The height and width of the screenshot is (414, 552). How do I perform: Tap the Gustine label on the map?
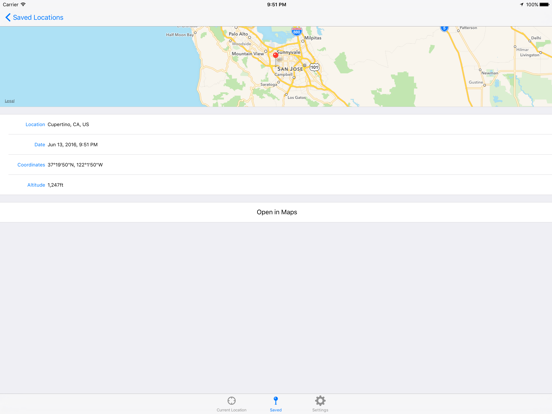(x=476, y=82)
